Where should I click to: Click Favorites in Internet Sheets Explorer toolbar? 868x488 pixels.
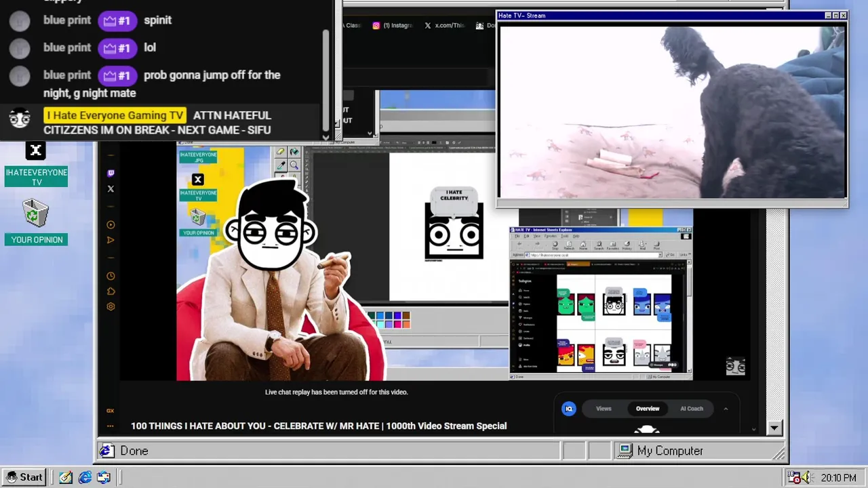(x=614, y=245)
